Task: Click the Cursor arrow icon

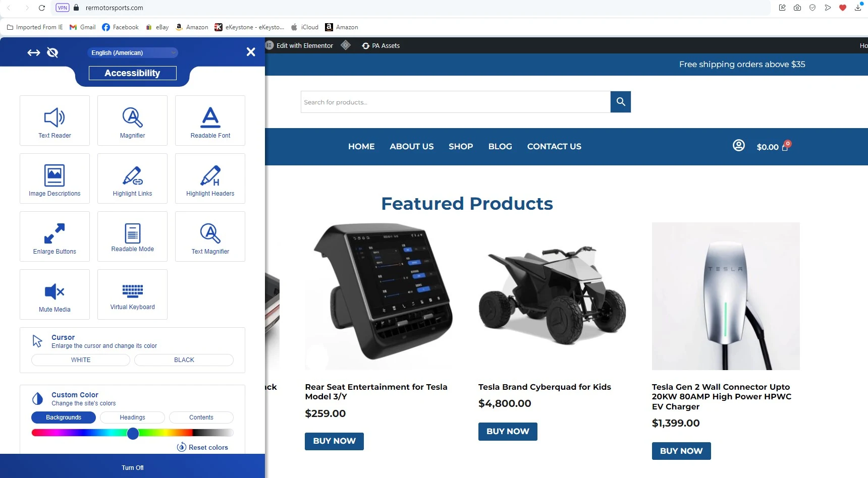Action: click(37, 341)
